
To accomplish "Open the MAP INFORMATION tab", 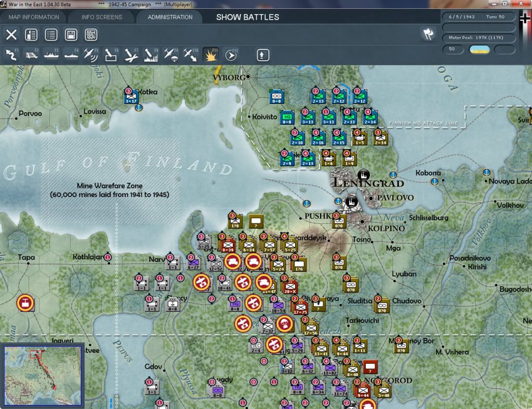I will [x=34, y=17].
